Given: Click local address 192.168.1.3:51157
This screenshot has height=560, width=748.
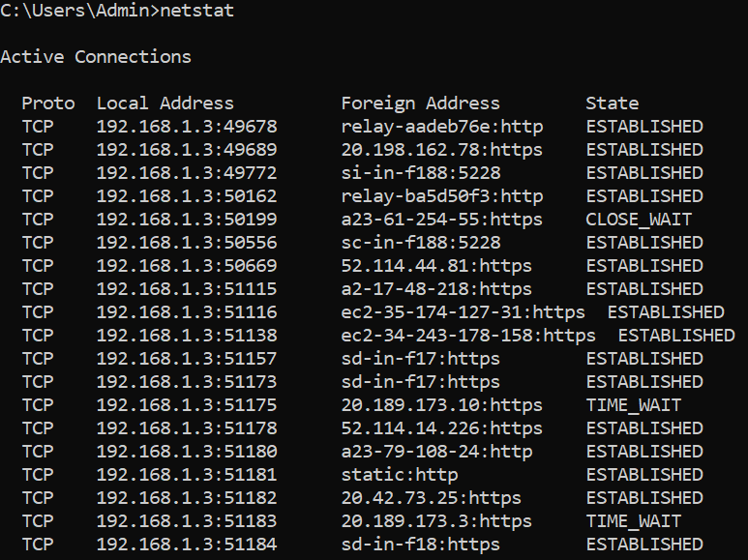Looking at the screenshot, I should [x=187, y=359].
